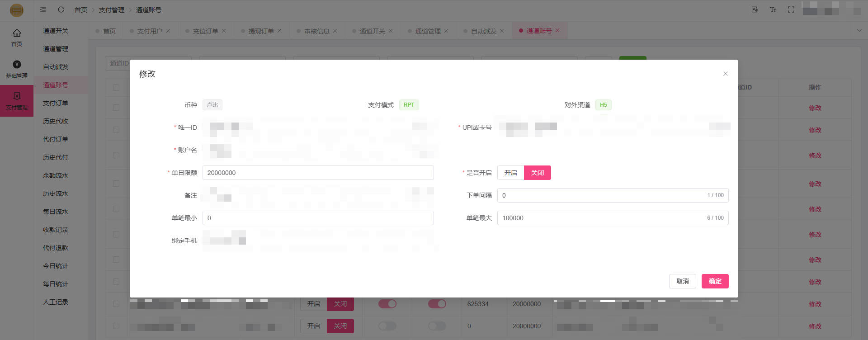Close the 修改 dialog with X
This screenshot has height=340, width=868.
pyautogui.click(x=725, y=74)
